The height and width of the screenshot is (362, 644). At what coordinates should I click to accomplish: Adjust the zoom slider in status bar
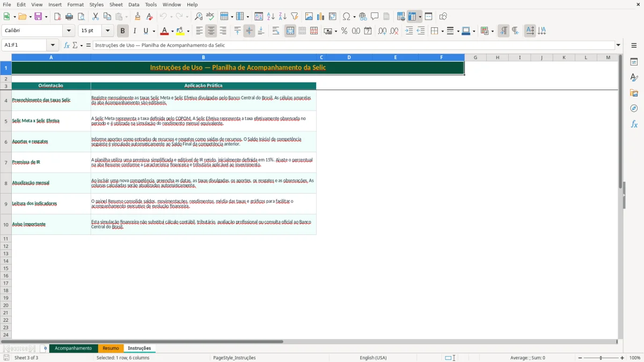tap(601, 358)
